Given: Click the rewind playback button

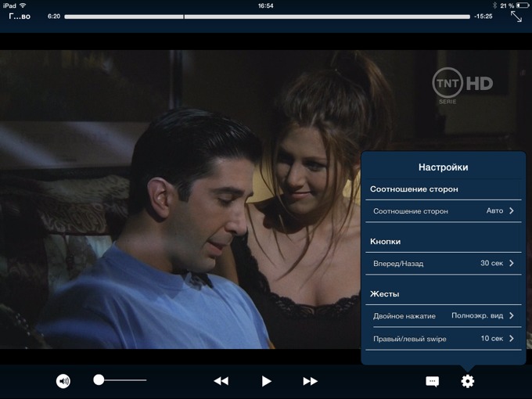Looking at the screenshot, I should pos(221,381).
